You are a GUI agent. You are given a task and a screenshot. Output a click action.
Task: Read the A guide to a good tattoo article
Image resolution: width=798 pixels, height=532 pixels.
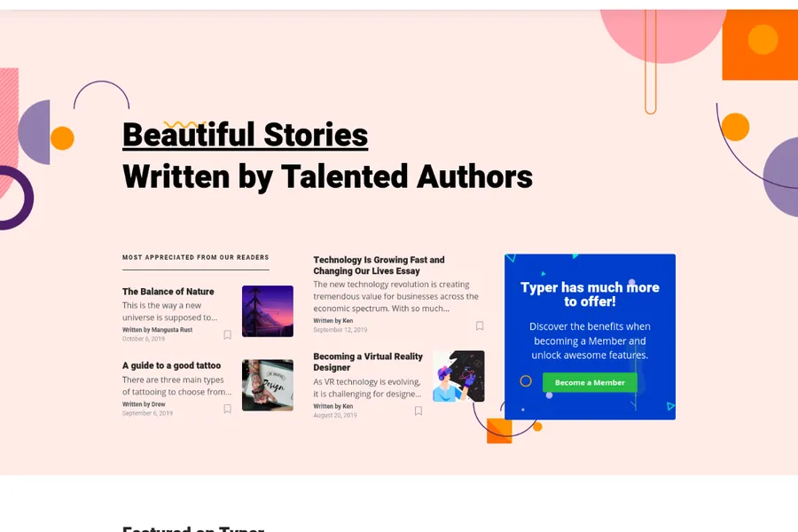(x=171, y=365)
